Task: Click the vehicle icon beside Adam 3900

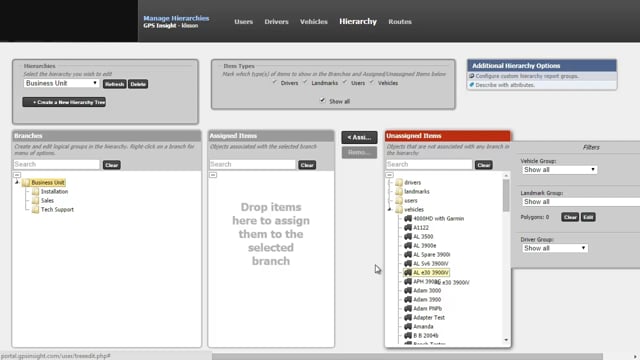Action: click(x=408, y=299)
